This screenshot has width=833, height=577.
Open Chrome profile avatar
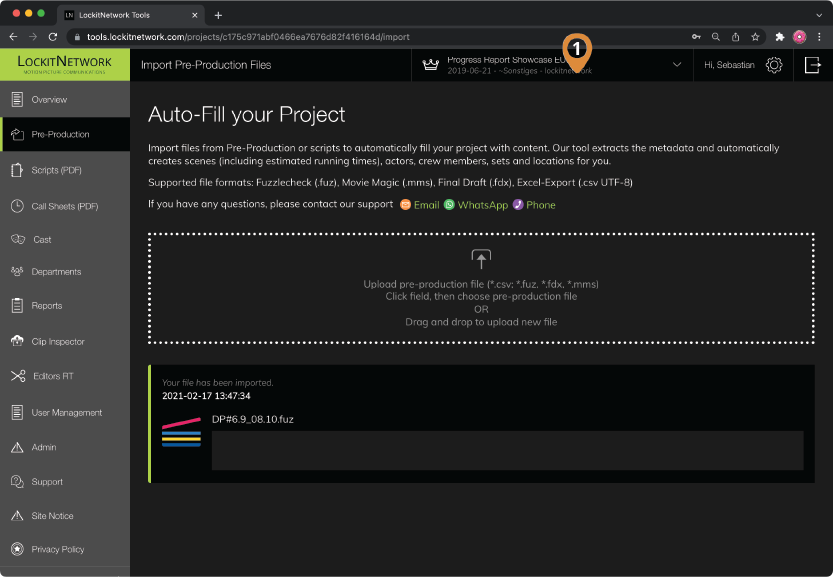pos(799,37)
